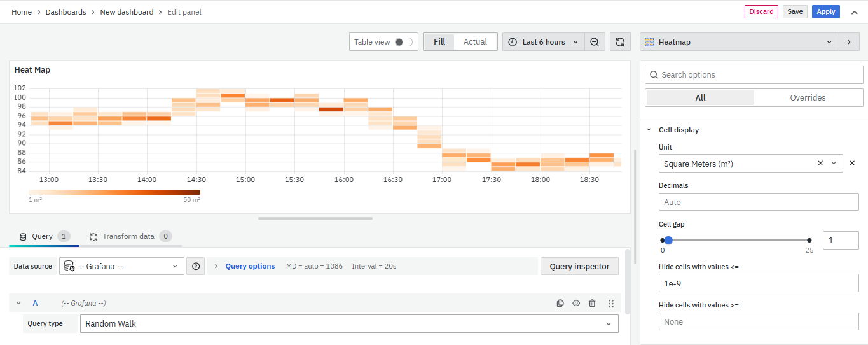Duplicate query A with the copy icon
Viewport: 868px width, 345px height.
tap(560, 304)
